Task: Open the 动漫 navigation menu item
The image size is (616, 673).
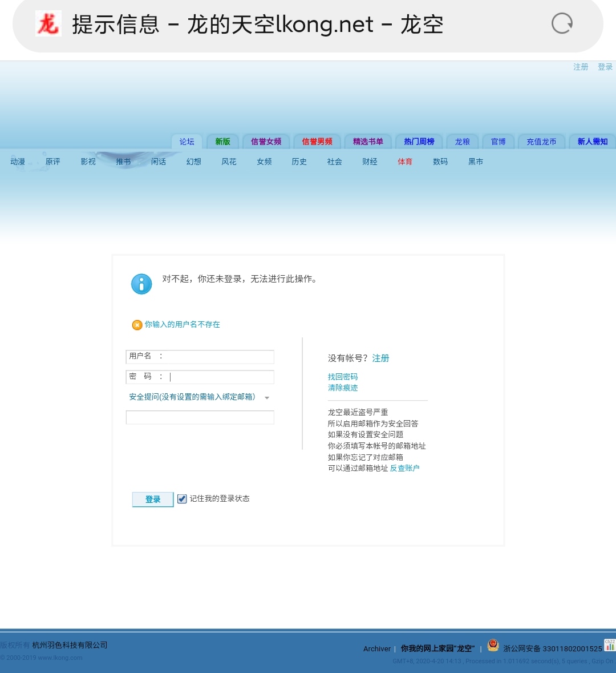Action: pos(17,162)
